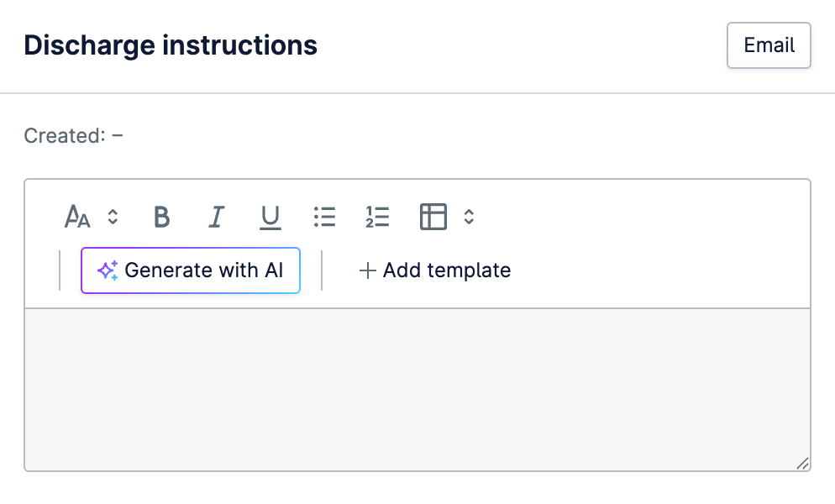835x504 pixels.
Task: Click the table insert icon
Action: (x=433, y=217)
